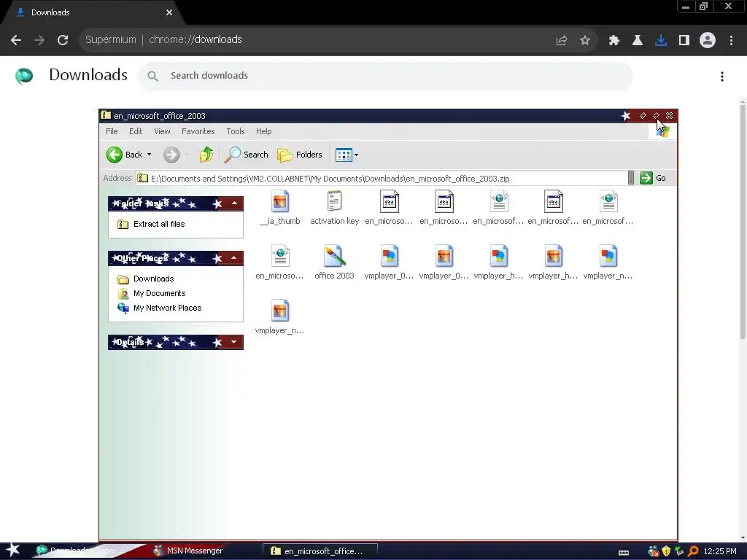The image size is (747, 560).
Task: Open the File menu
Action: click(x=112, y=131)
